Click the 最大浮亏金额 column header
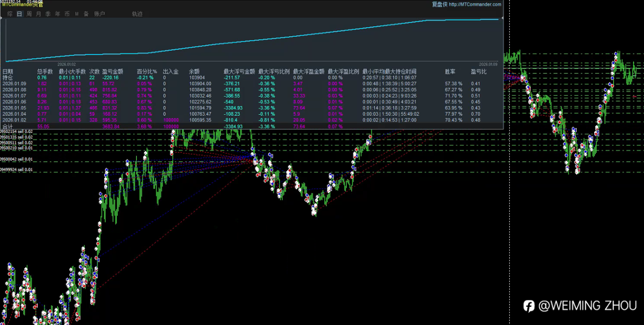The height and width of the screenshot is (325, 644). tap(239, 72)
